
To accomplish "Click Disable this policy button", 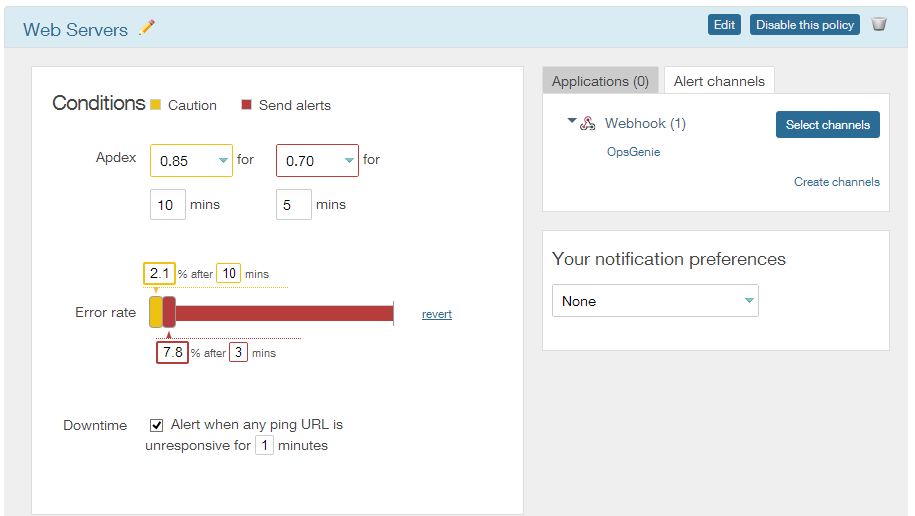I will (805, 25).
